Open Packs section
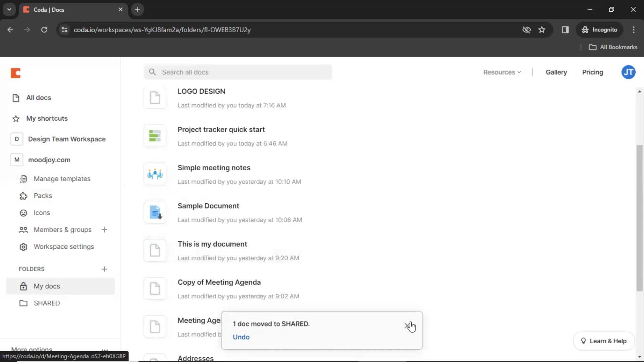Screen dimensions: 644x362 (x=43, y=195)
